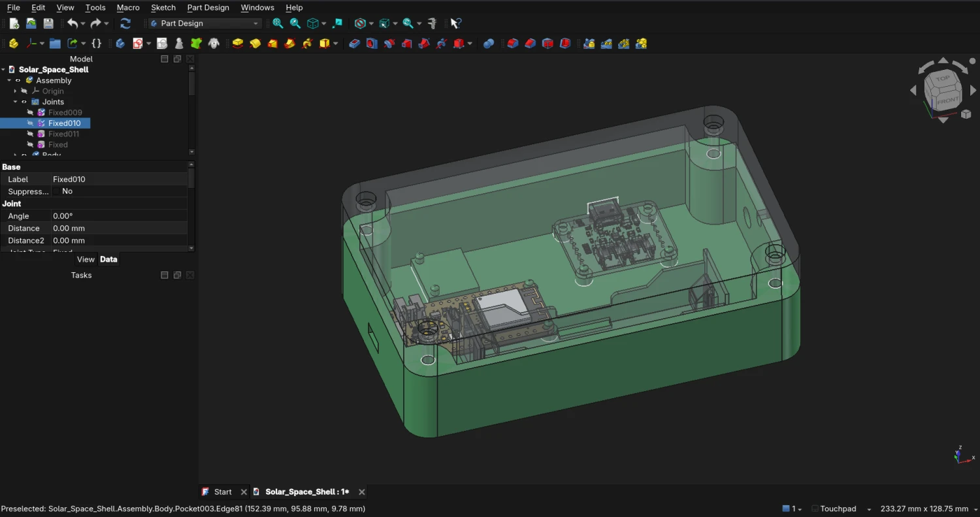The image size is (980, 517).
Task: Click the curly braces Varset icon
Action: 96,44
